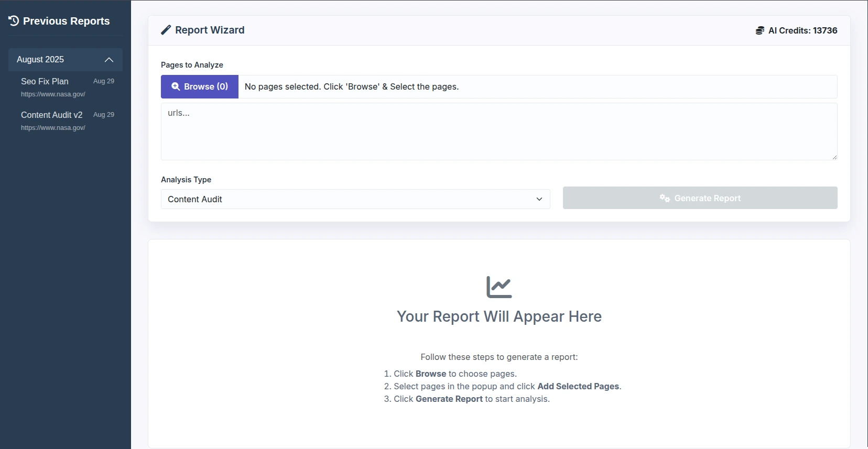The image size is (868, 449).
Task: Click 'Your Report Will Appear Here' heading
Action: [499, 316]
